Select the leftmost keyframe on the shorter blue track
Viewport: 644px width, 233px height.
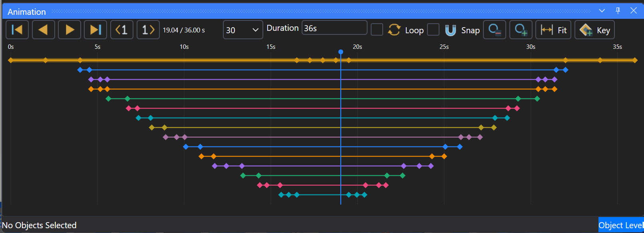[186, 147]
